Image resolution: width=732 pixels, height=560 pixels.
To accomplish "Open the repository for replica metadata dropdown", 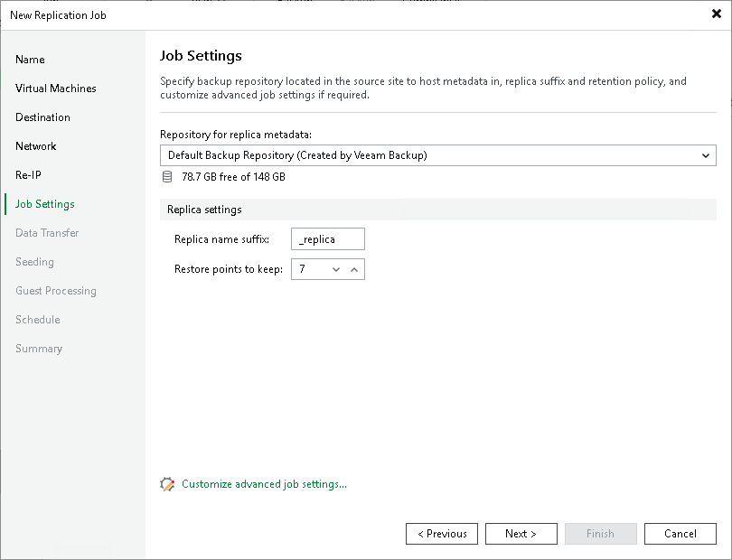I will pyautogui.click(x=707, y=154).
